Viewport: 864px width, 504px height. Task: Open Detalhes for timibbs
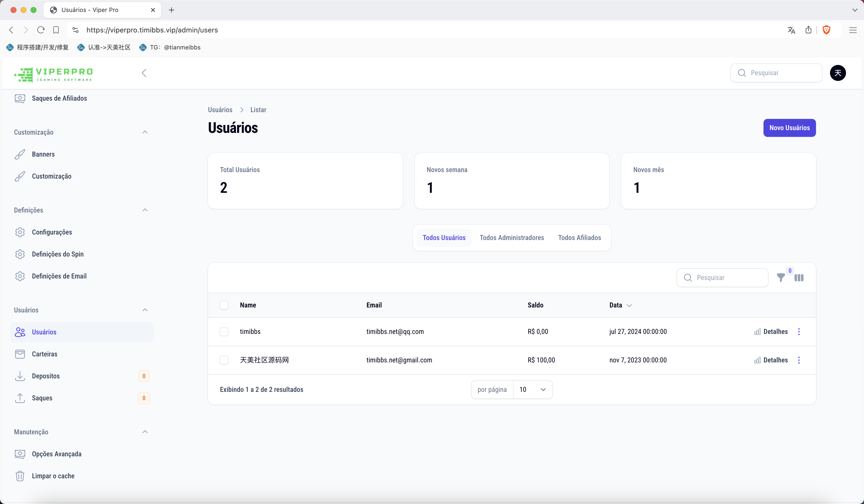771,332
